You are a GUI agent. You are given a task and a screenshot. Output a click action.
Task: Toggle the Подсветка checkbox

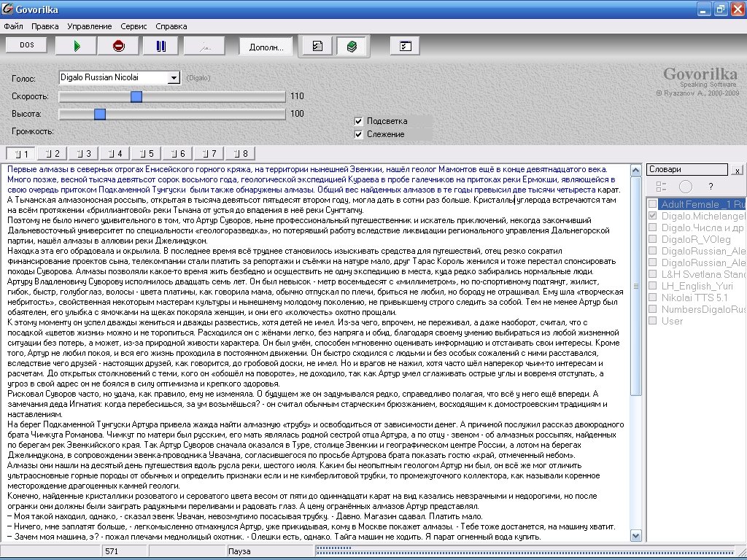pyautogui.click(x=359, y=121)
